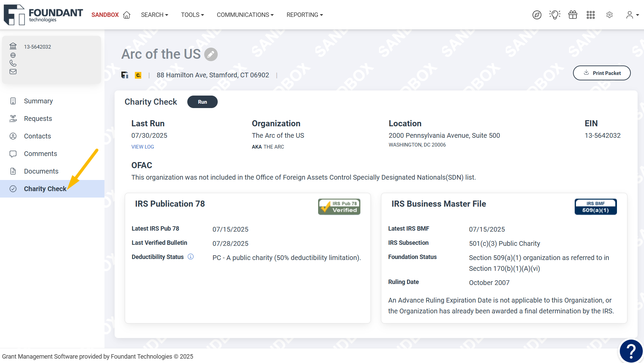Screen dimensions: 644x363
Task: Click the small Foundant icon beside address
Action: pos(125,75)
